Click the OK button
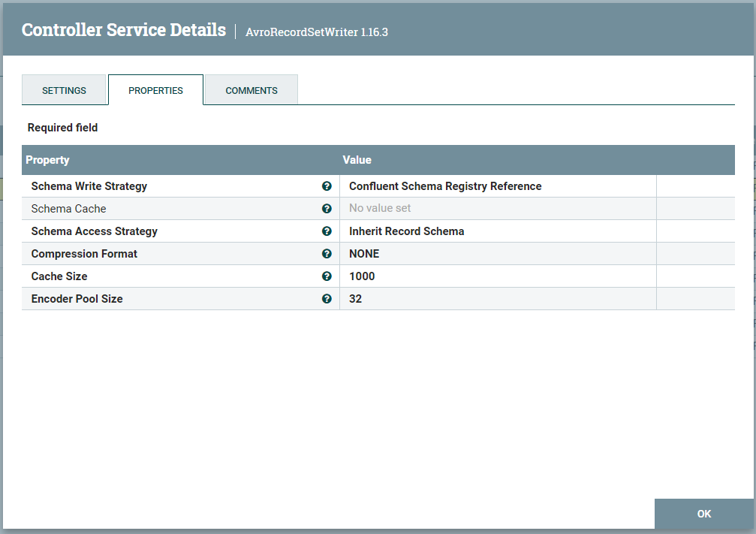The width and height of the screenshot is (756, 534). (x=703, y=514)
